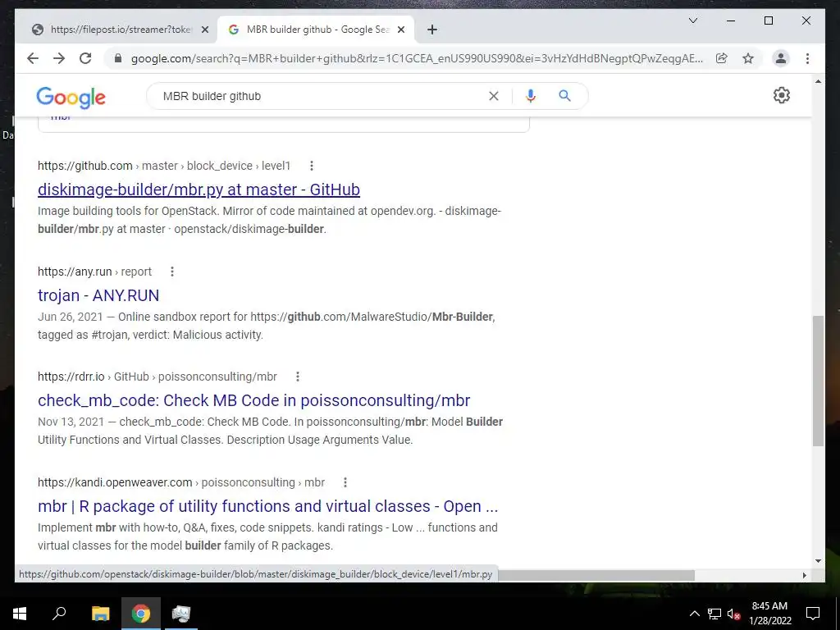Open the Windows Start menu
840x630 pixels.
point(20,614)
